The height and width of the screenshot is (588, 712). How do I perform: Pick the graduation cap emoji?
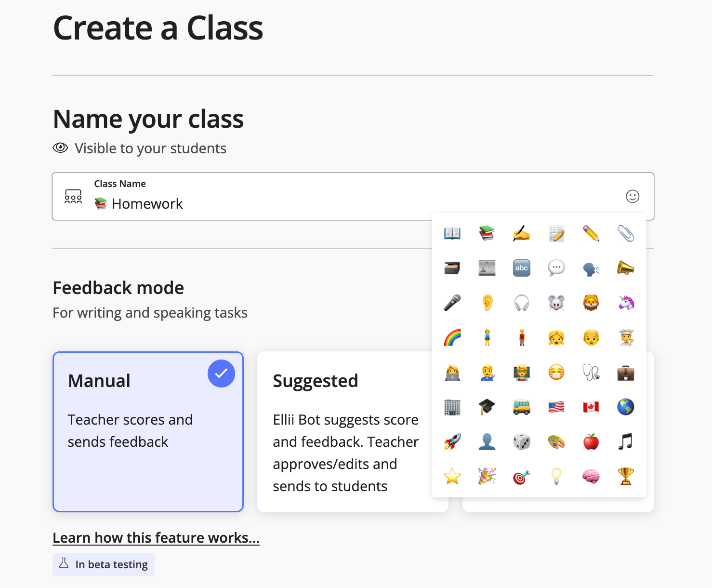tap(487, 407)
